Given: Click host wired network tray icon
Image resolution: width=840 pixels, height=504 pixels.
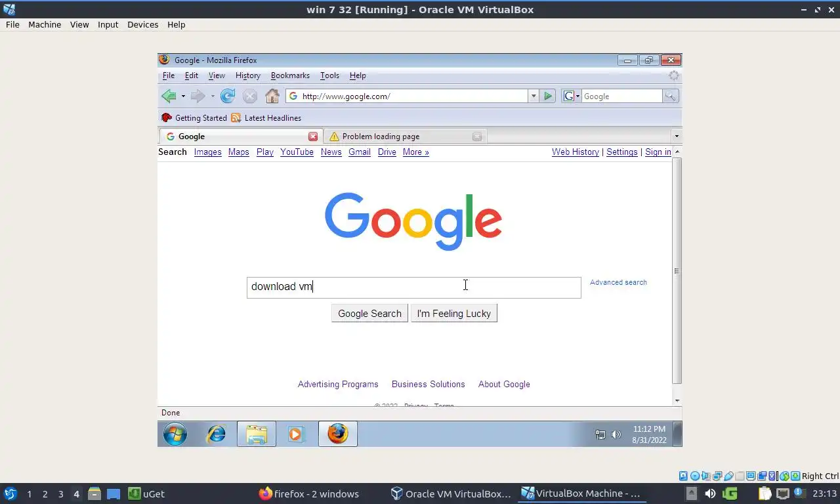Looking at the screenshot, I should click(783, 493).
